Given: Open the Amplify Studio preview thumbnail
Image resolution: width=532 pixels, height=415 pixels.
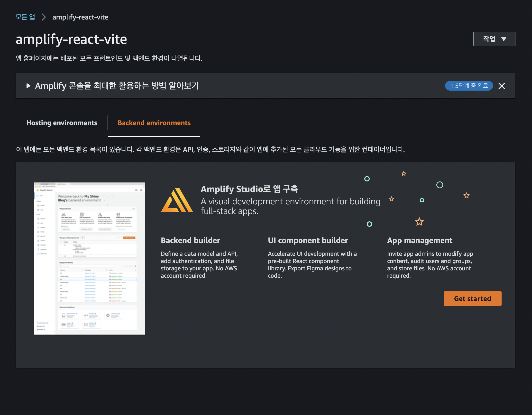Looking at the screenshot, I should 89,258.
